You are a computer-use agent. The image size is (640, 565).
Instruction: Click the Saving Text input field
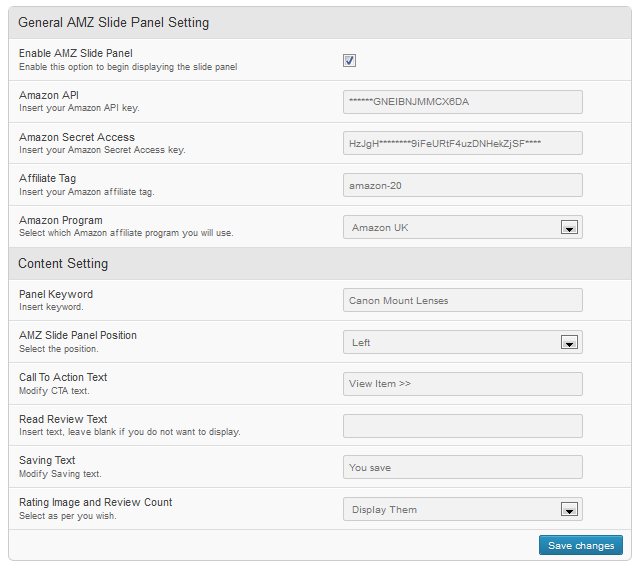tap(462, 467)
